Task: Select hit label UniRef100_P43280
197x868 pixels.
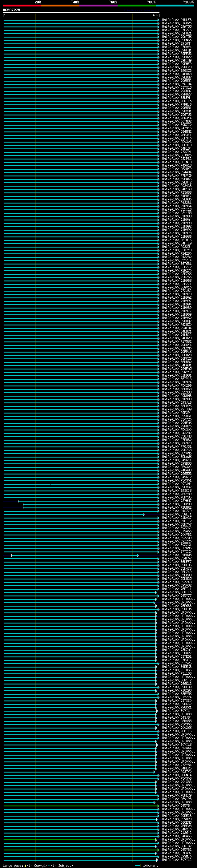Action: tap(177, 257)
